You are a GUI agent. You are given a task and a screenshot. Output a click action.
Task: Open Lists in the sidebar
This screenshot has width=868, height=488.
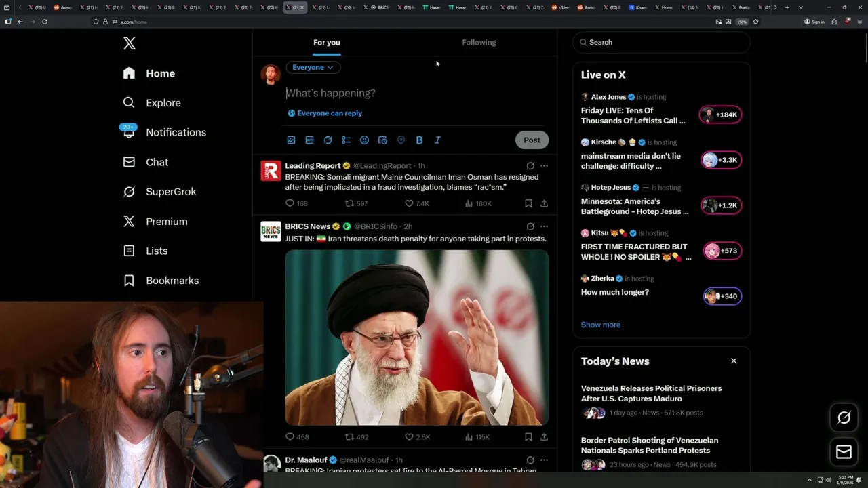pyautogui.click(x=145, y=251)
